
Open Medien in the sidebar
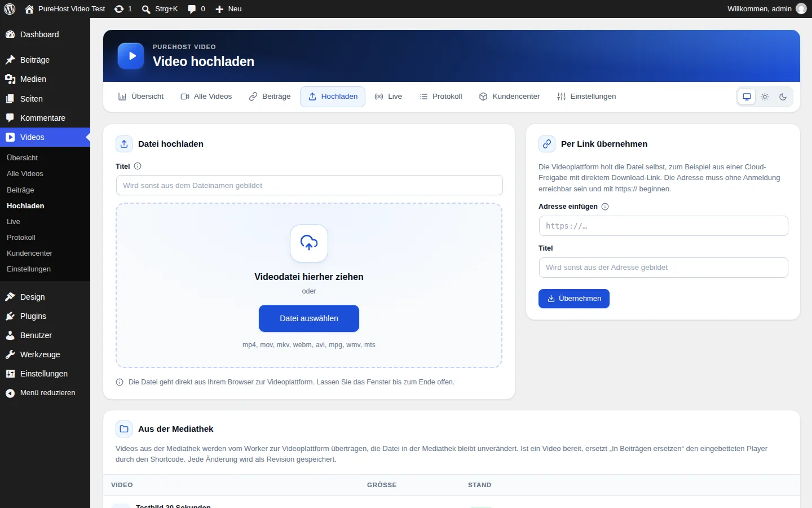45,79
